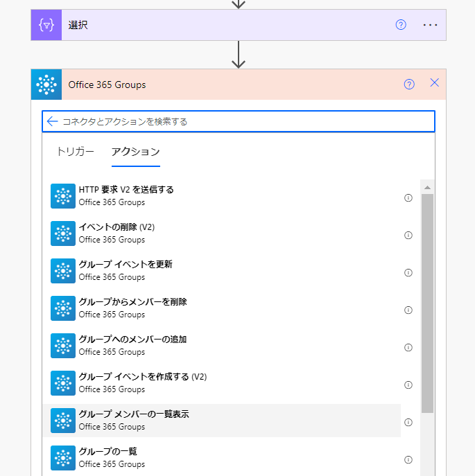The height and width of the screenshot is (476, 475).
Task: Click icon beside グループへのメンバーの追加
Action: [x=63, y=346]
